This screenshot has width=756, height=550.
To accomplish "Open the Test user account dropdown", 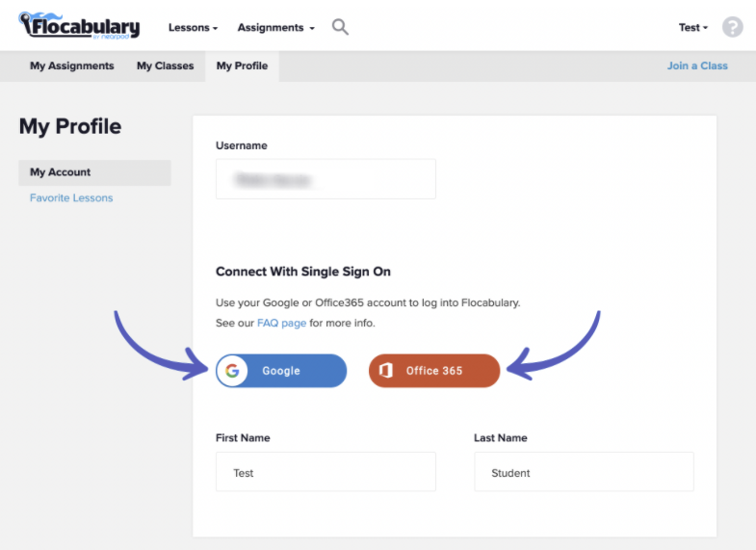I will coord(692,28).
